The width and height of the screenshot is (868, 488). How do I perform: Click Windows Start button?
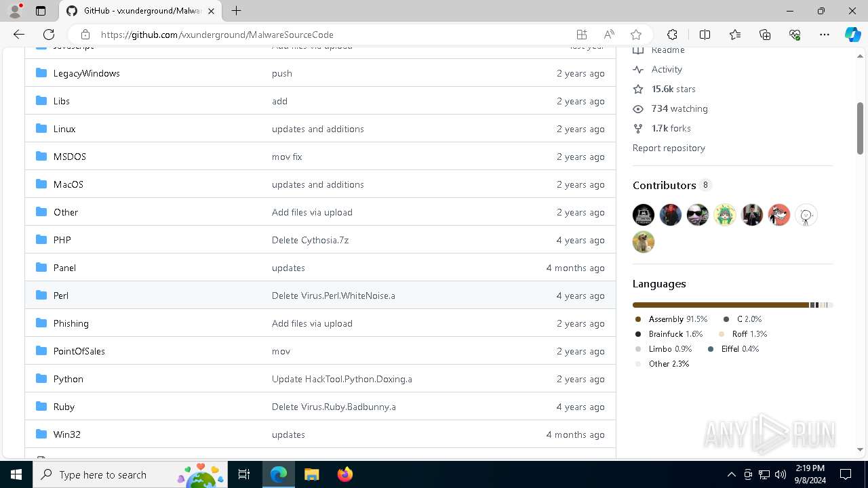point(16,474)
